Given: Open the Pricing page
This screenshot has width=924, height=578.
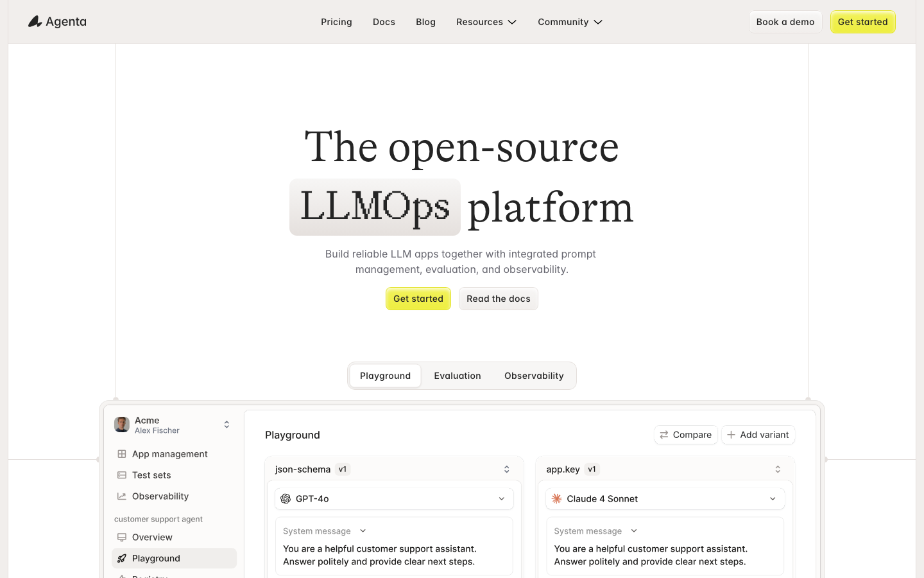Looking at the screenshot, I should (x=336, y=22).
